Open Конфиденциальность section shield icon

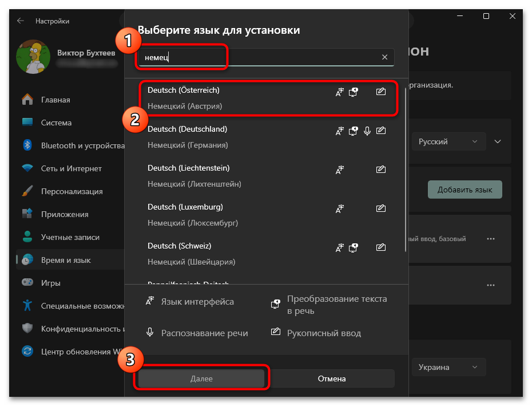(27, 329)
